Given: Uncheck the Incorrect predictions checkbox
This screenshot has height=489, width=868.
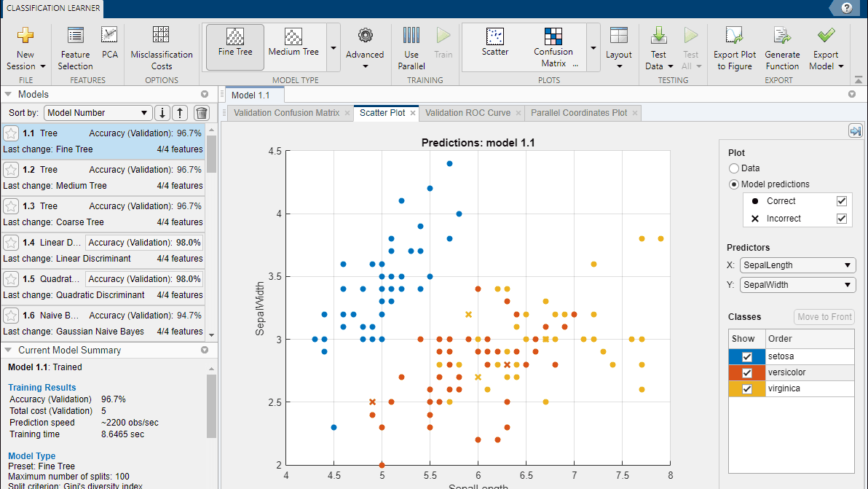Looking at the screenshot, I should pyautogui.click(x=842, y=217).
